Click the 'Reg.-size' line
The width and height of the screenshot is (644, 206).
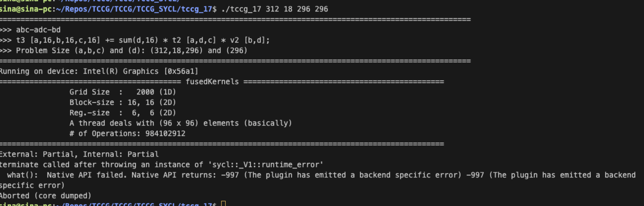123,113
